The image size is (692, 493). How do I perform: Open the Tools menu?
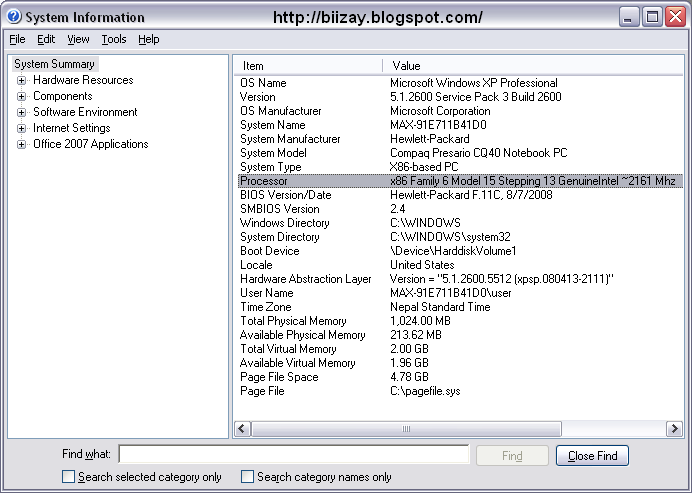coord(114,39)
